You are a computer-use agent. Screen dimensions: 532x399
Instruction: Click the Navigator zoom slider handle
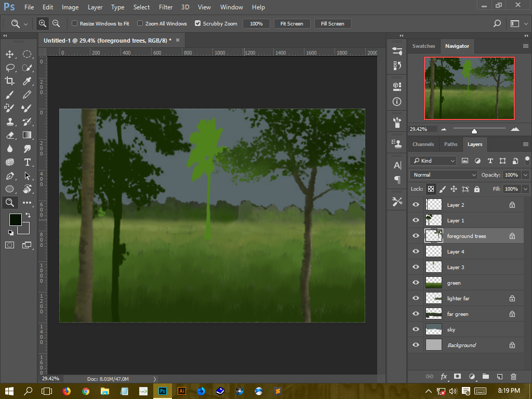(x=474, y=130)
